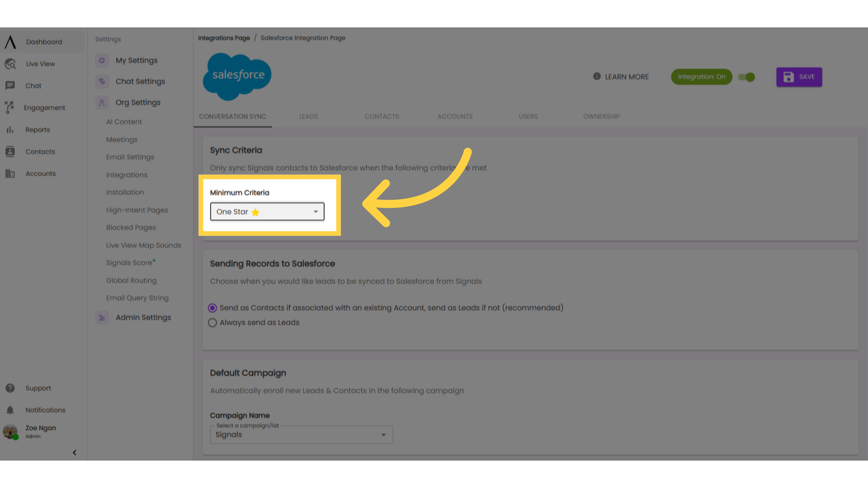Click the Dashboard label in sidebar
The image size is (868, 488).
tap(44, 42)
